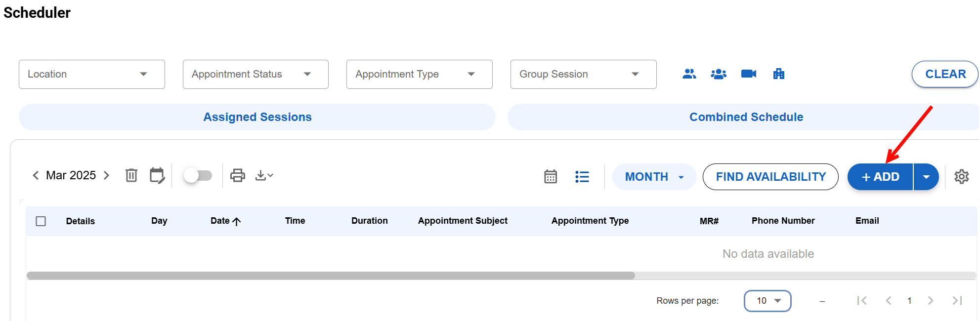Click the group session people icon

coord(718,74)
